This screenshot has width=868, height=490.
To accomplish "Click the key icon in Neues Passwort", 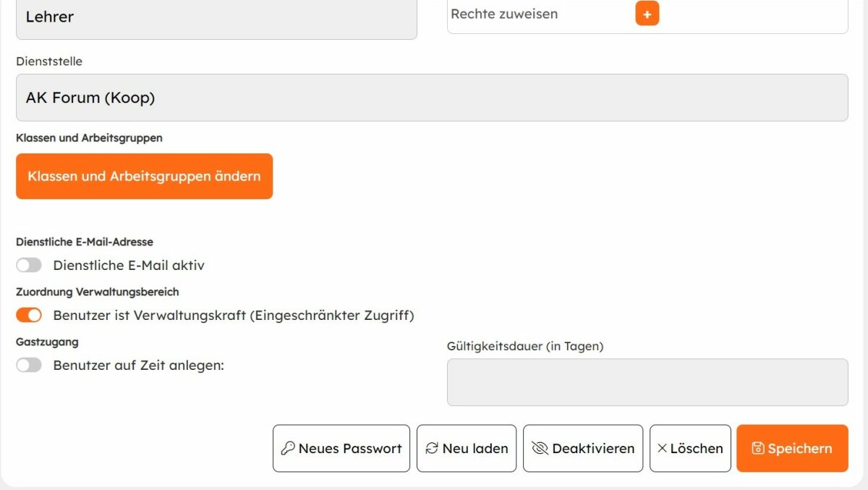I will [x=288, y=448].
